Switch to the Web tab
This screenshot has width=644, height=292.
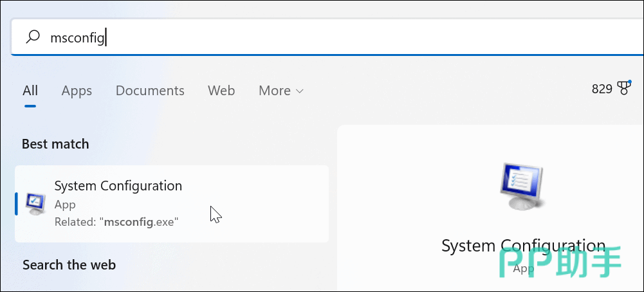tap(221, 91)
